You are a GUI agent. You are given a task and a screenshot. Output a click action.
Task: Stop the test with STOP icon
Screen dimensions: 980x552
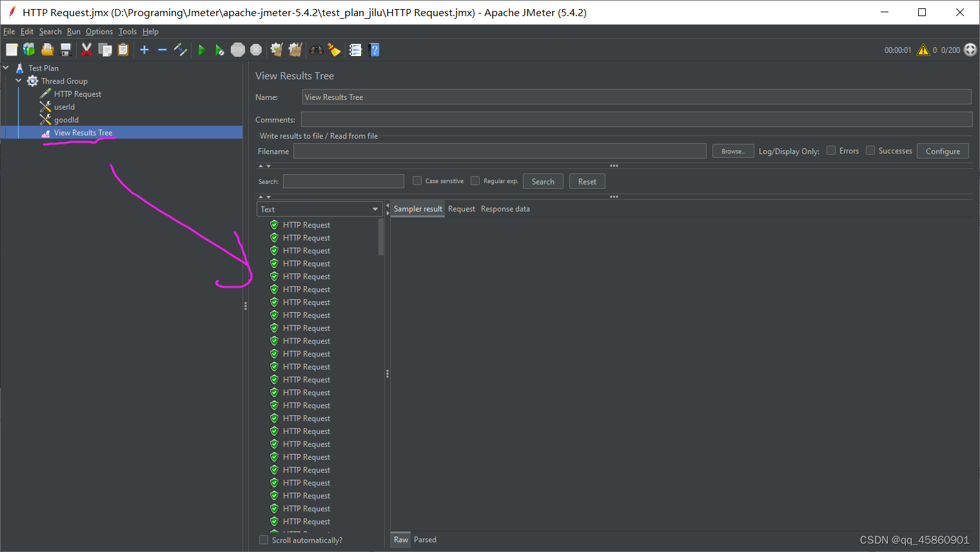pos(238,50)
